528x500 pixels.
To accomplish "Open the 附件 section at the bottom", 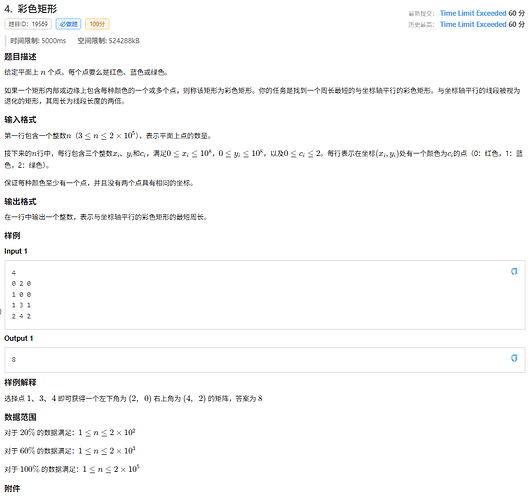I will tap(12, 488).
